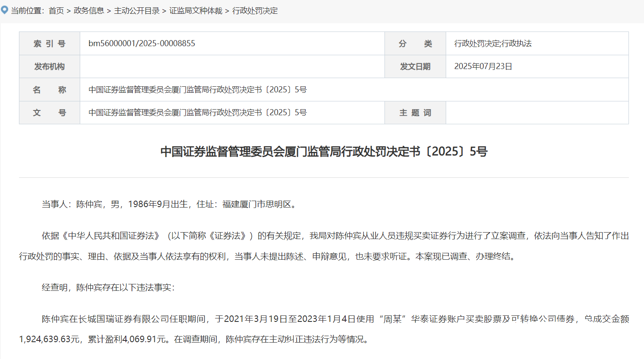Click the 主题词 header cell

[x=415, y=113]
